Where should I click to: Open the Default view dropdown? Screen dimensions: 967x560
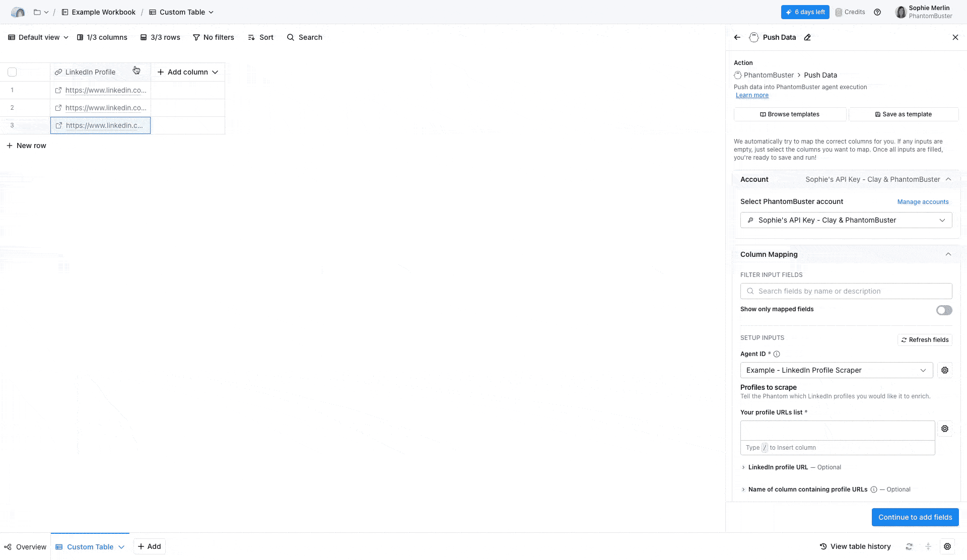tap(38, 37)
